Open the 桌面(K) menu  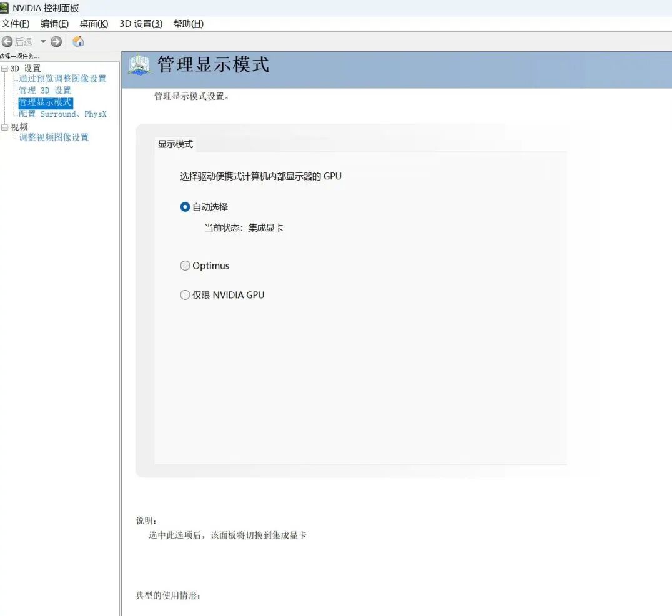pyautogui.click(x=94, y=24)
